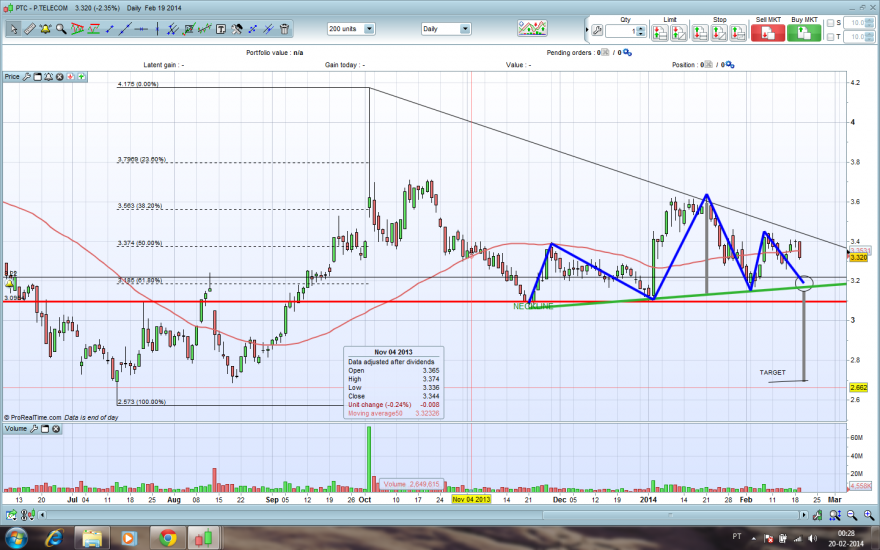The width and height of the screenshot is (880, 550).
Task: Enable the S stop checkbox
Action: click(x=831, y=23)
